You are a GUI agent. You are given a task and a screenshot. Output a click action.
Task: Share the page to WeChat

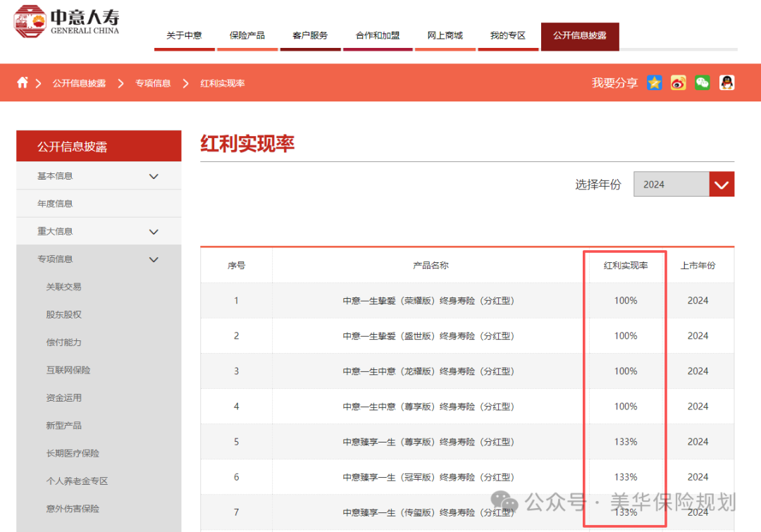tap(702, 82)
